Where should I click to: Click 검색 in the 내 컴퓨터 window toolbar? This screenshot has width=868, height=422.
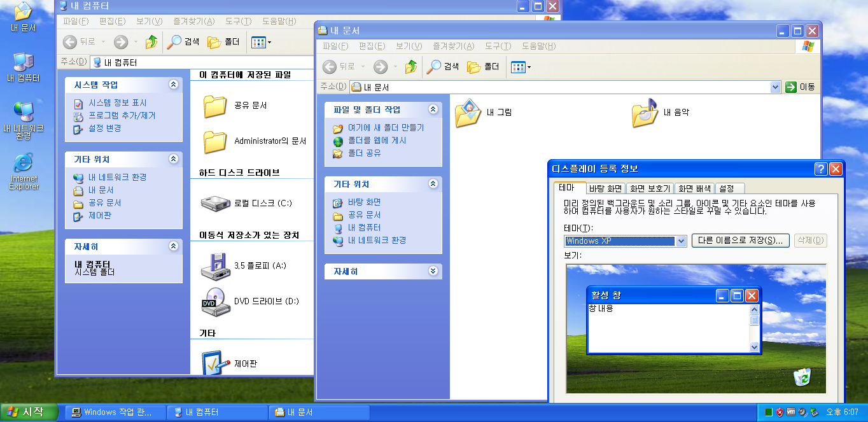tap(183, 42)
